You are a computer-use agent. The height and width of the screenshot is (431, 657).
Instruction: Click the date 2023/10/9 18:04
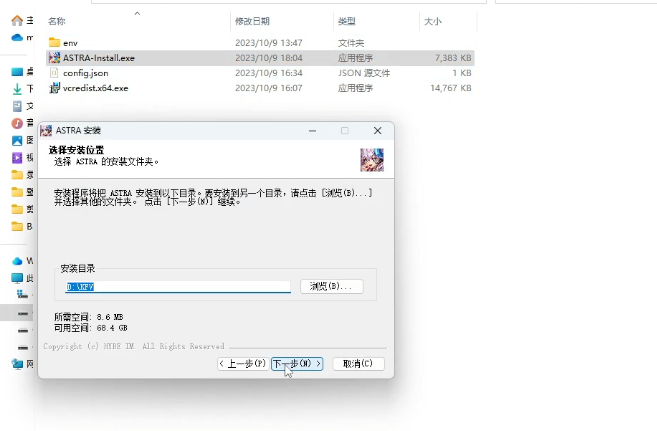(x=269, y=58)
